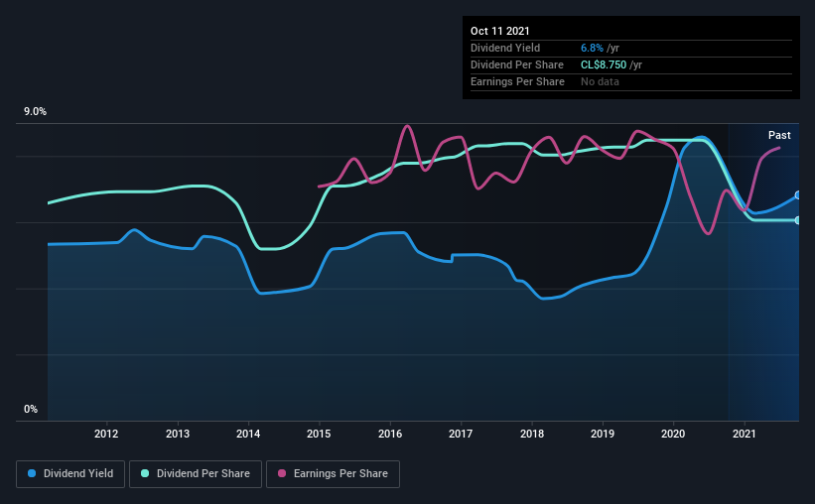Click the 9.0% y-axis label
Image resolution: width=815 pixels, height=504 pixels.
point(35,112)
